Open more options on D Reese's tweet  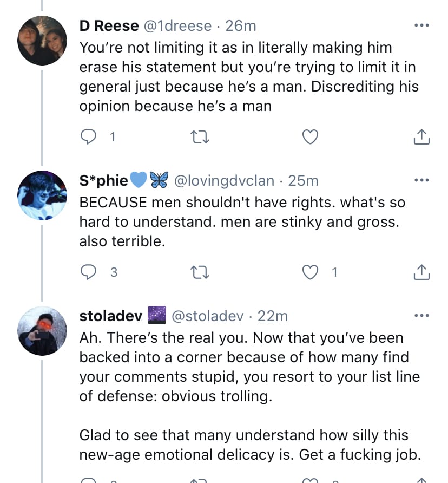[421, 25]
